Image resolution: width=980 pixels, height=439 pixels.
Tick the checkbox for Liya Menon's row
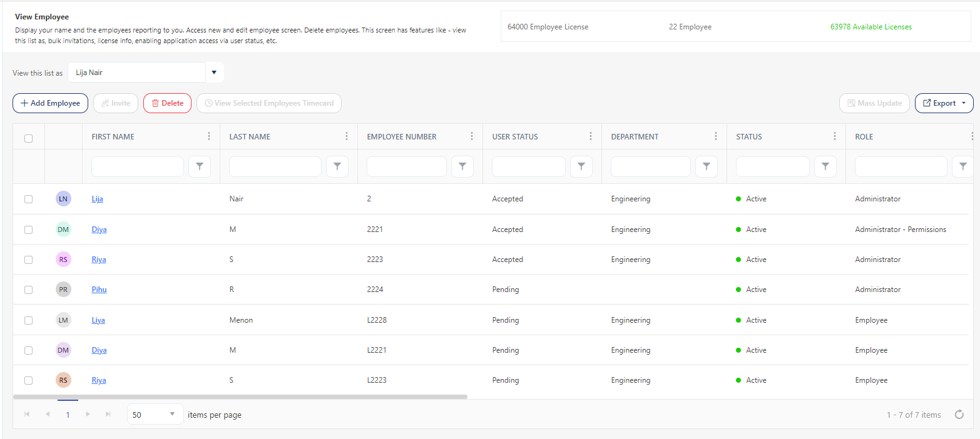point(29,320)
